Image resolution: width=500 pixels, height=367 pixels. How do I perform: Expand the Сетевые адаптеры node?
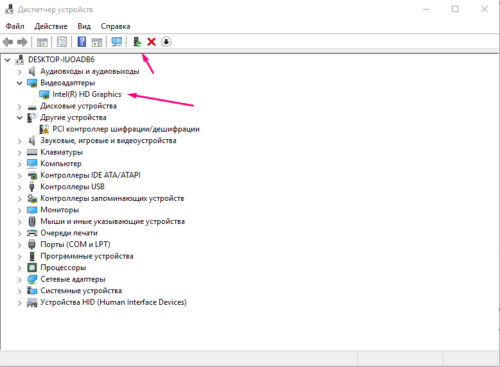pyautogui.click(x=20, y=280)
